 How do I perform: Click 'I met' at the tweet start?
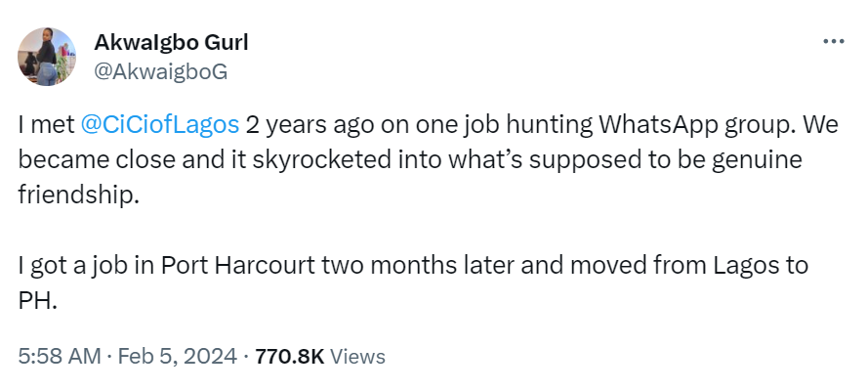click(x=46, y=124)
